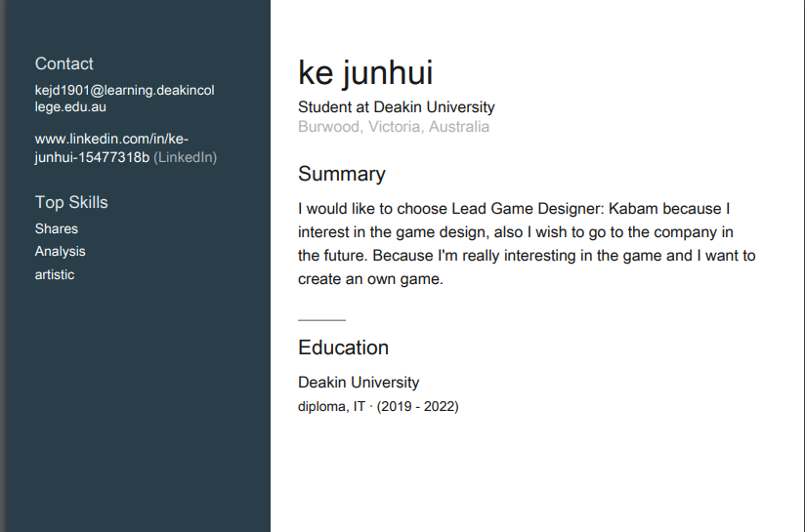
Task: Click the gray "(LinkedIn)" label
Action: click(x=186, y=157)
